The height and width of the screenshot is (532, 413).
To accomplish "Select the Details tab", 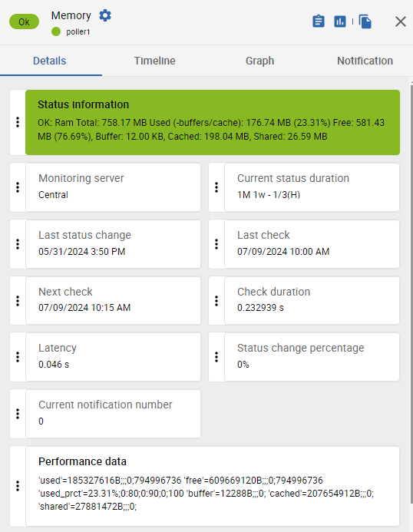I will pos(50,61).
